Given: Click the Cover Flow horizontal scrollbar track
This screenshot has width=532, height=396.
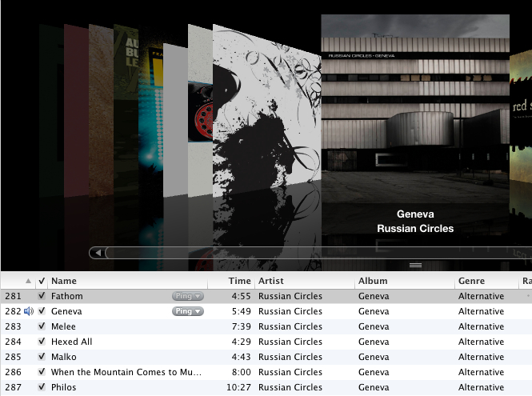Looking at the screenshot, I should pyautogui.click(x=318, y=253).
